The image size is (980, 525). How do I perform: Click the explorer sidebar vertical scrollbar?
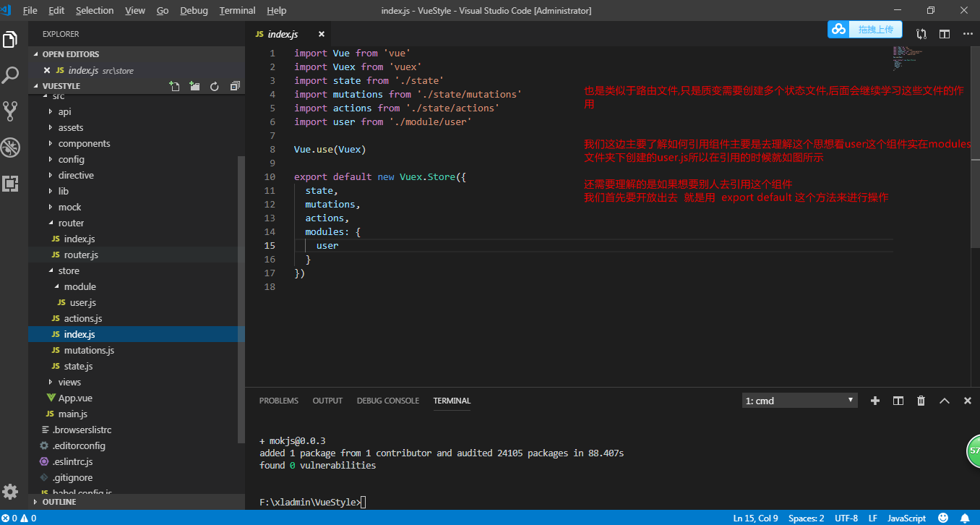pos(241,298)
